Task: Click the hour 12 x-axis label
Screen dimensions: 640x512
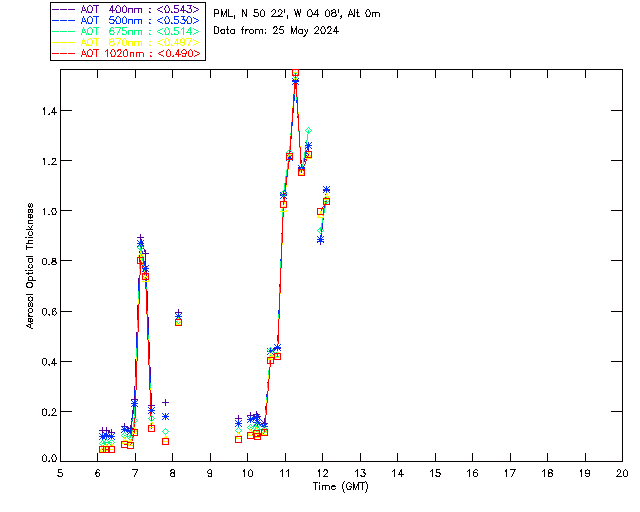Action: click(322, 473)
